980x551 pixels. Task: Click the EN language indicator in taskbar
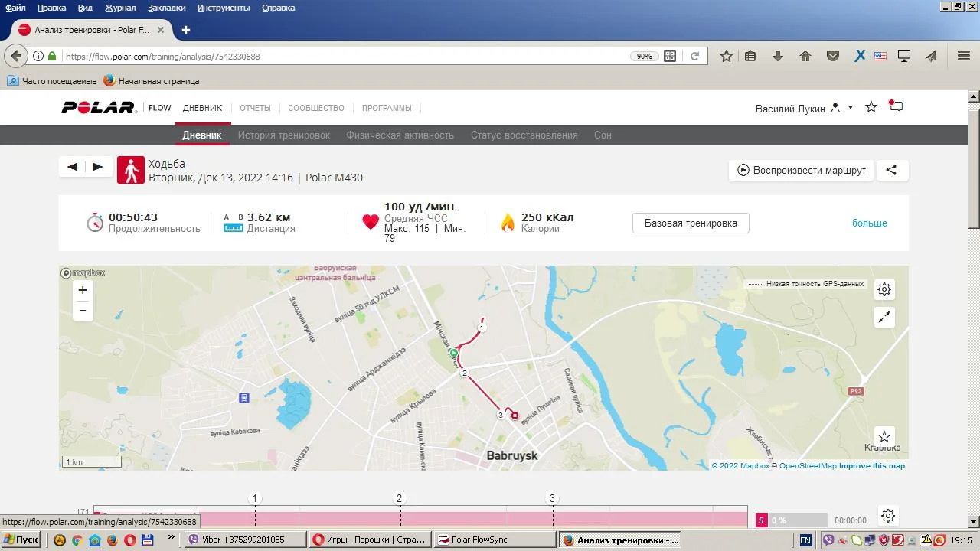pyautogui.click(x=805, y=540)
